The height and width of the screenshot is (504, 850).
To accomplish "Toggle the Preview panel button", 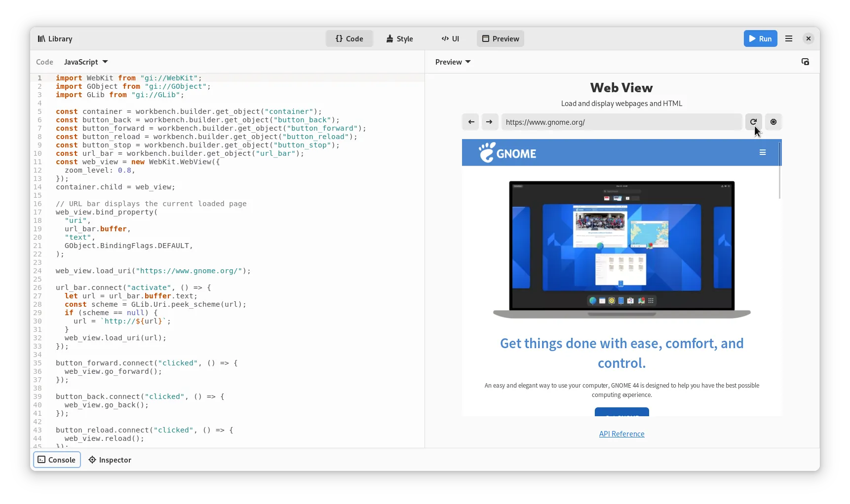I will coord(500,38).
